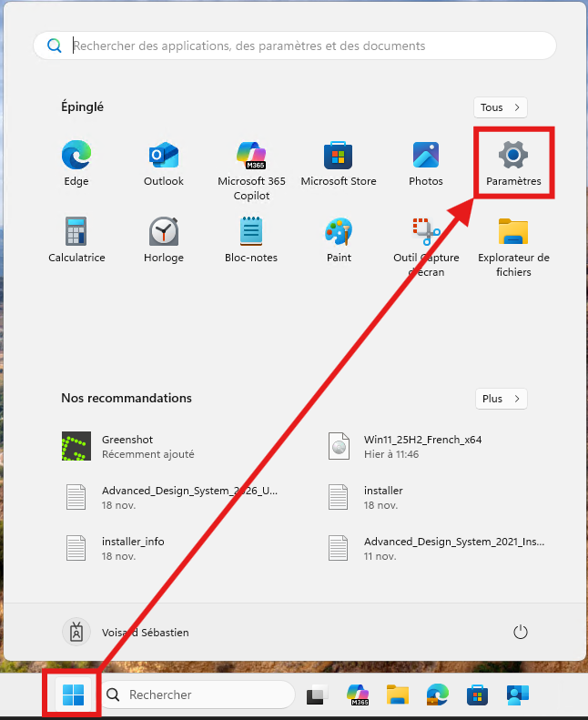This screenshot has height=720, width=588.
Task: Click the Windows Start button on taskbar
Action: point(74,695)
